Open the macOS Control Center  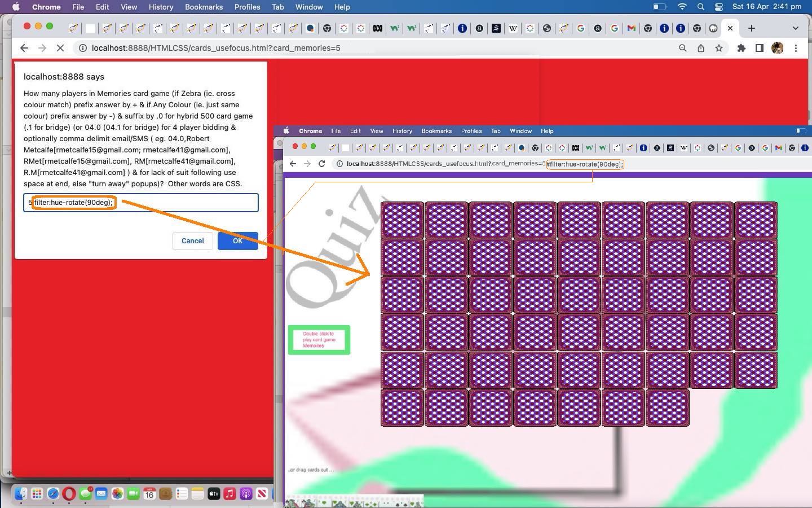click(719, 7)
